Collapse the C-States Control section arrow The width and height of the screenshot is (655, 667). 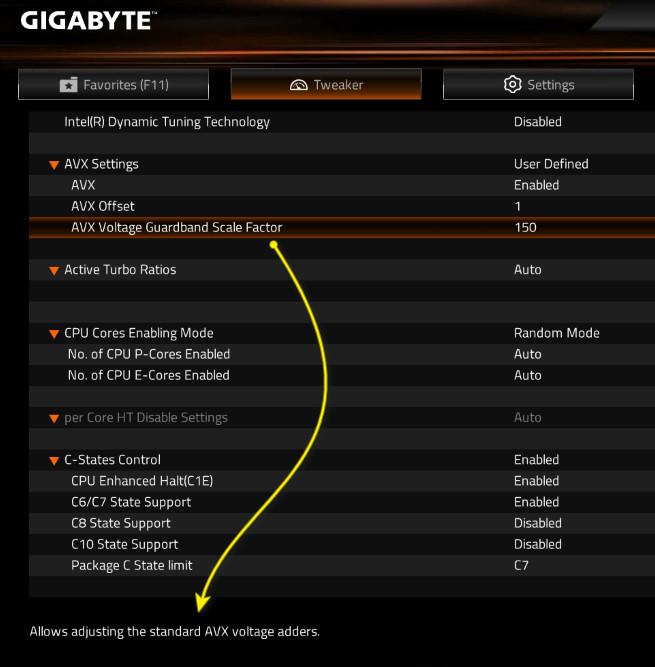[x=54, y=461]
